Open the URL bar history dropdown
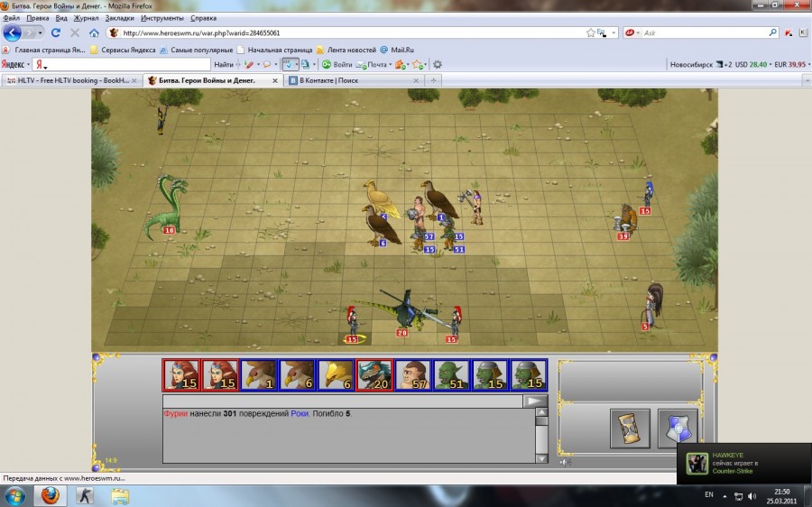This screenshot has width=812, height=507. coord(614,32)
